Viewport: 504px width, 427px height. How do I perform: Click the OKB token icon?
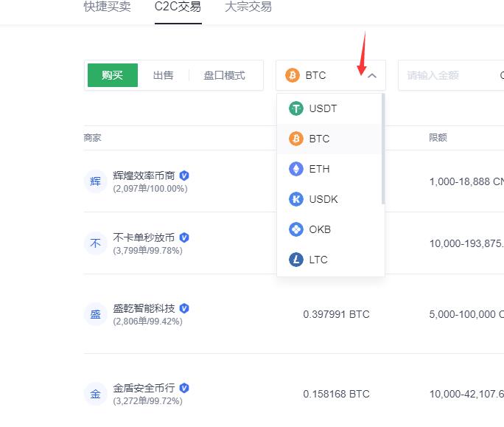tap(296, 229)
